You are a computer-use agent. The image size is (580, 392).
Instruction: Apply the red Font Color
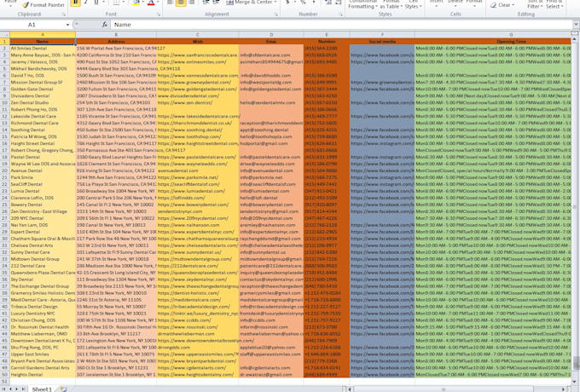click(151, 3)
